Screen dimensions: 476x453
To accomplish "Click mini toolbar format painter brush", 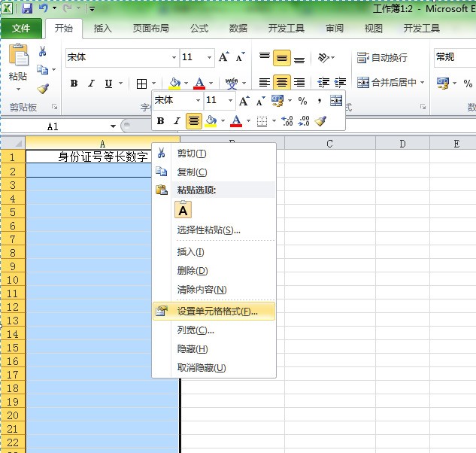I will coord(320,121).
